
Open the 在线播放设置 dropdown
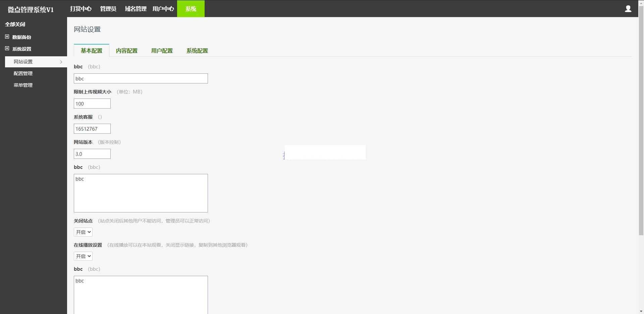pyautogui.click(x=83, y=256)
